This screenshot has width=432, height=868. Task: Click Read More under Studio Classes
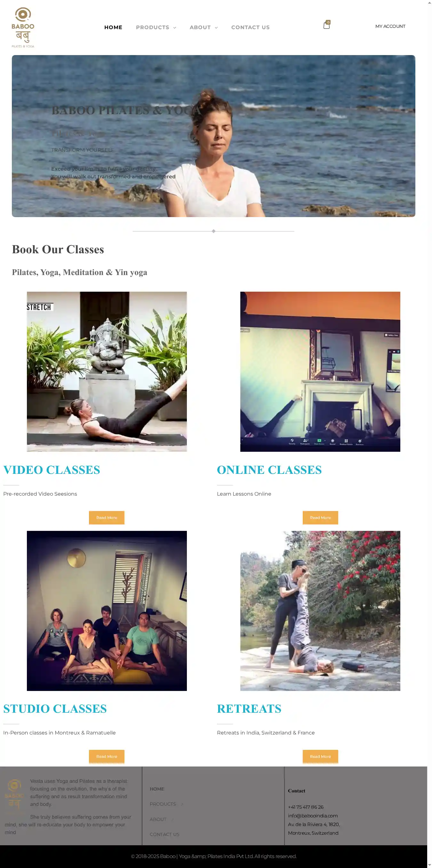point(107,757)
